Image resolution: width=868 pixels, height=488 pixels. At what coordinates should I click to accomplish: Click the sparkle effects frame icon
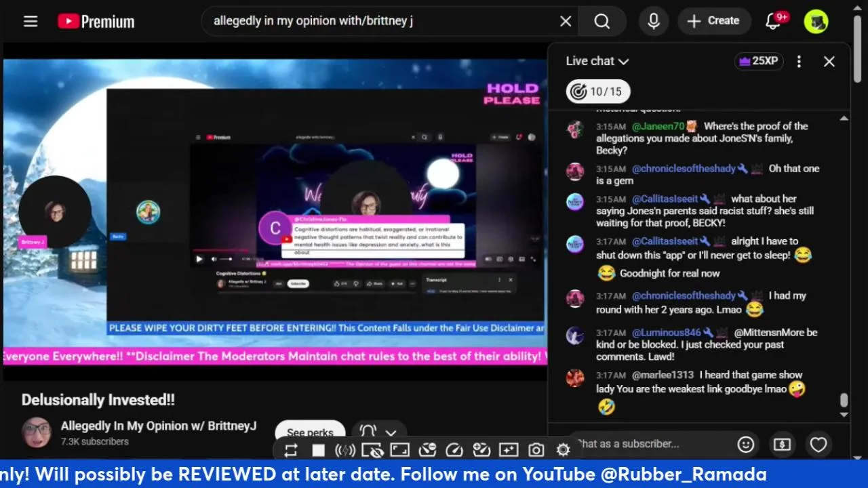tap(509, 450)
